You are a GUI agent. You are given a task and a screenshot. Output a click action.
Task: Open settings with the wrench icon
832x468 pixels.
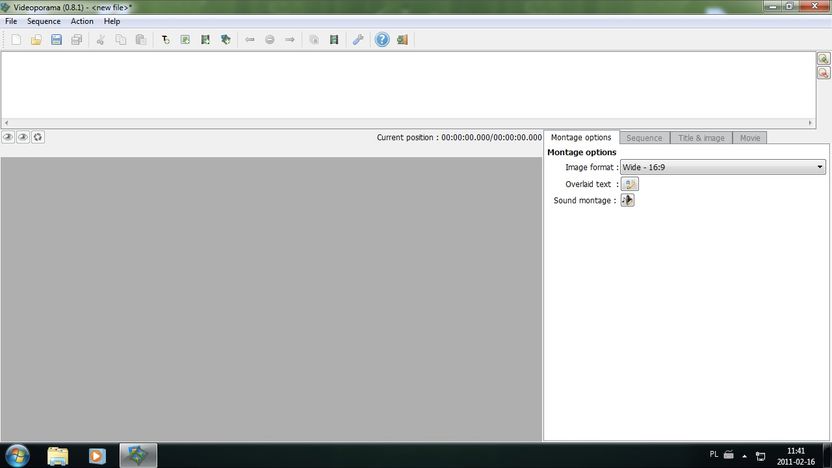[x=358, y=40]
